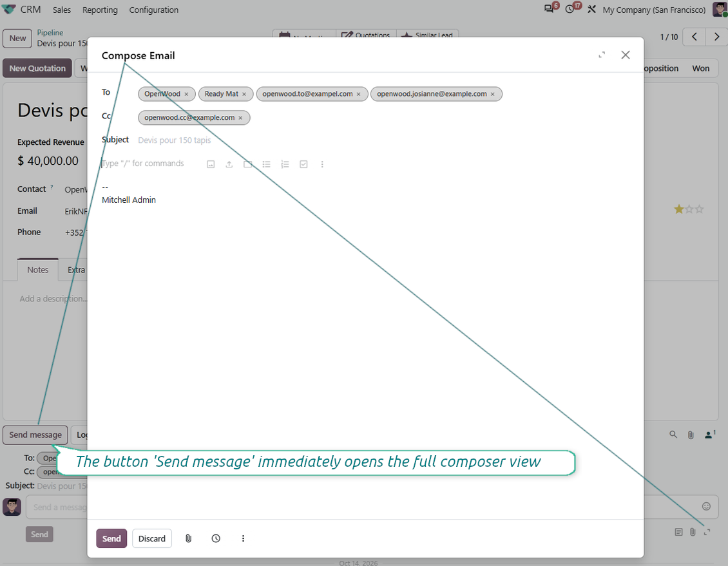Click the To recipients field
Viewport: 728px width, 566px height.
(x=383, y=94)
